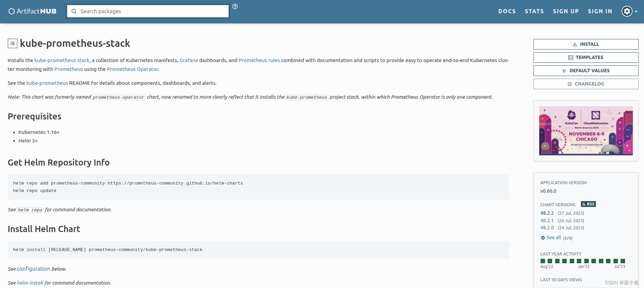Click the kube-prometheus inline code
The height and width of the screenshot is (288, 644).
[x=307, y=97]
